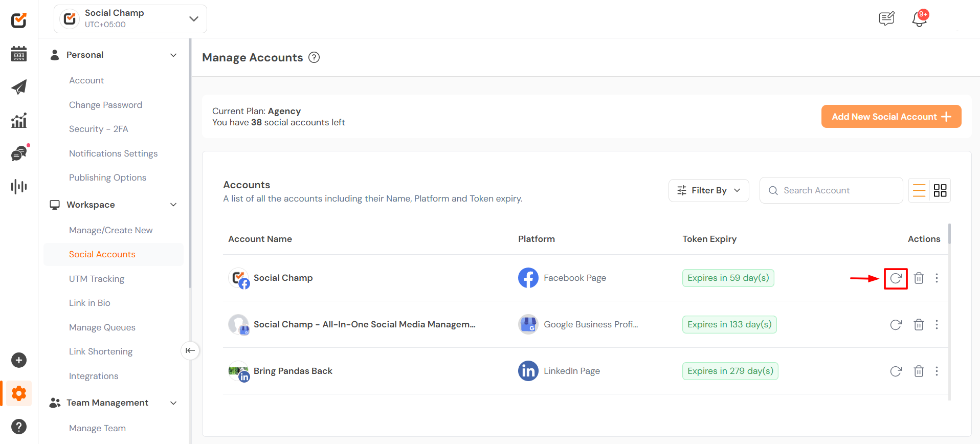Viewport: 980px width, 444px height.
Task: Open the Social Champ workspace dropdown
Action: [130, 19]
